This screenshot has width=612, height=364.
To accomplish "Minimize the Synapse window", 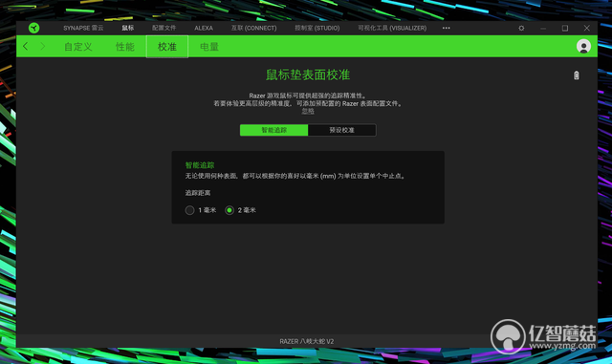I will 543,28.
